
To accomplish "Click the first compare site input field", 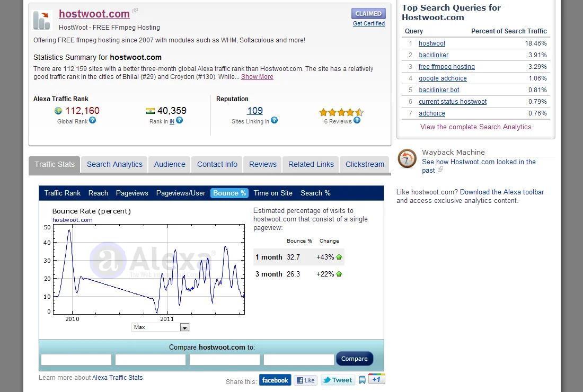I will 76,359.
